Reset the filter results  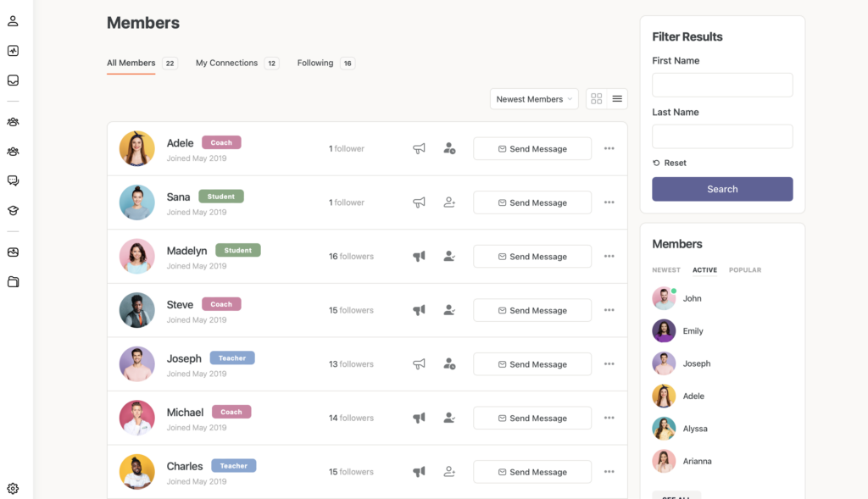point(670,163)
